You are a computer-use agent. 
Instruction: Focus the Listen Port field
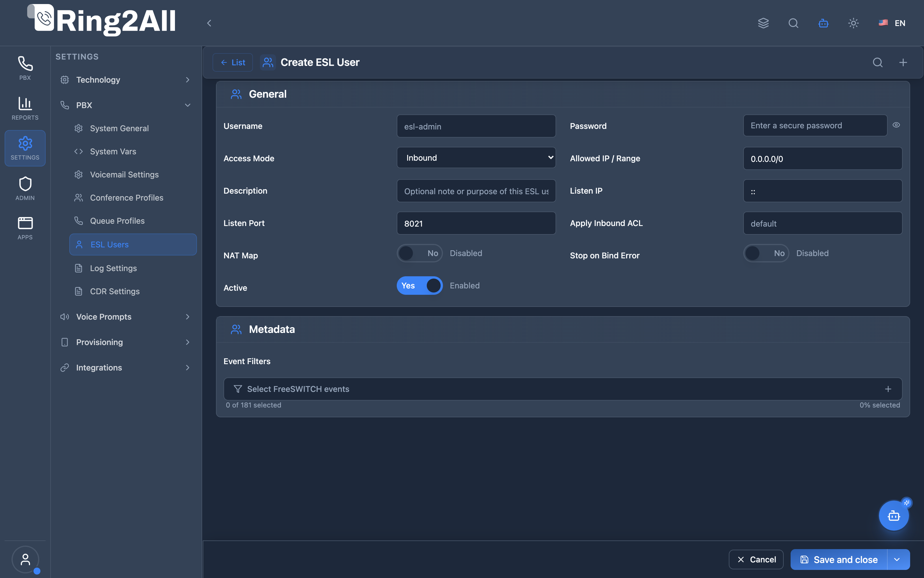pyautogui.click(x=476, y=223)
